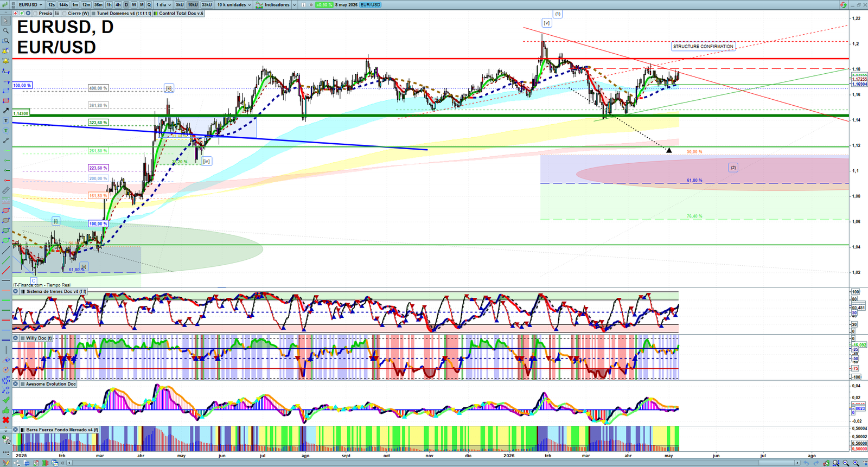Click the green checkmark tool

(x=5, y=400)
